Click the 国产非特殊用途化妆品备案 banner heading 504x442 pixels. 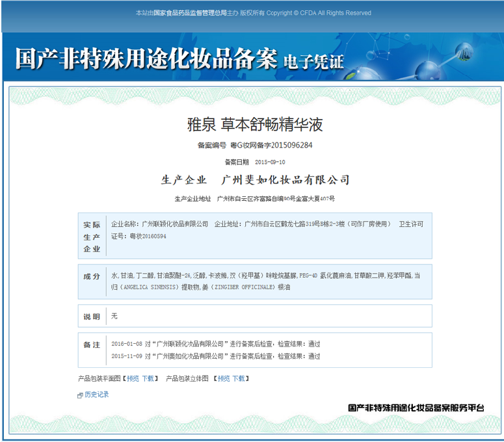tap(146, 58)
